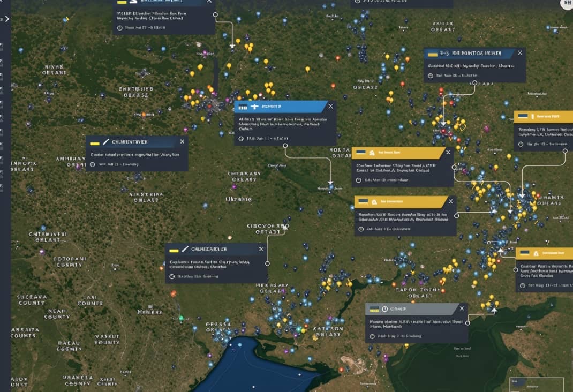Screen dimensions: 573x392
Task: Click the clock icon on the Kherson event card
Action: coord(373,336)
